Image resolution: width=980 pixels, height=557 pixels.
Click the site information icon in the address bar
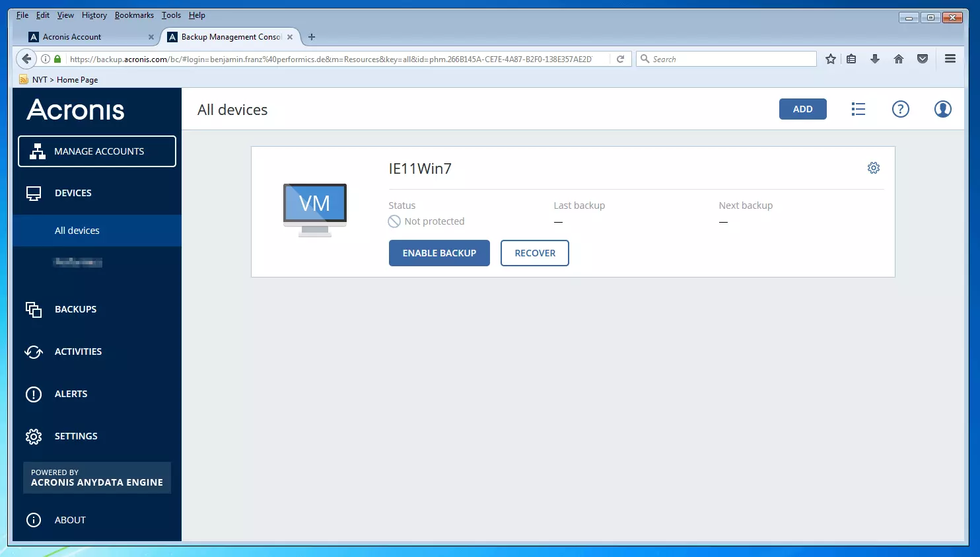point(46,59)
